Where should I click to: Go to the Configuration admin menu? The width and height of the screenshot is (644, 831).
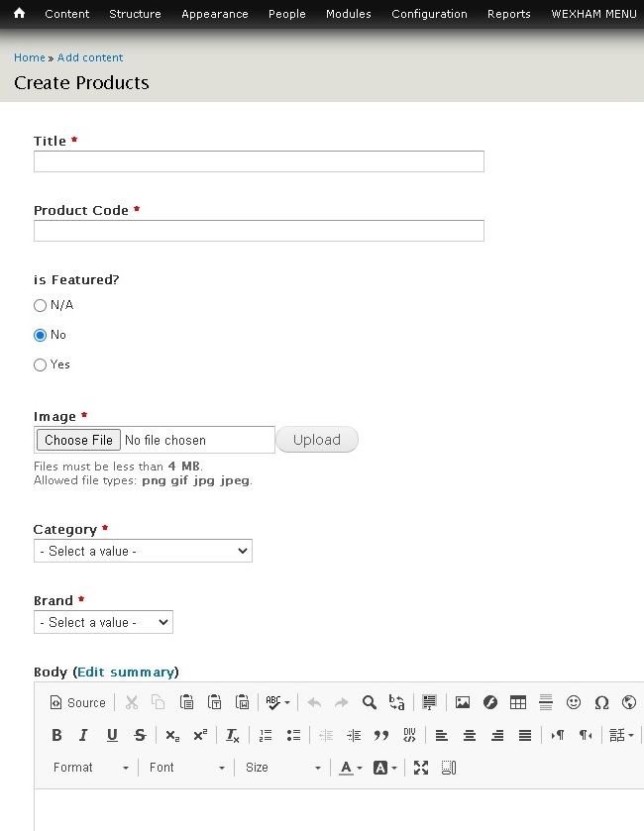click(x=429, y=14)
